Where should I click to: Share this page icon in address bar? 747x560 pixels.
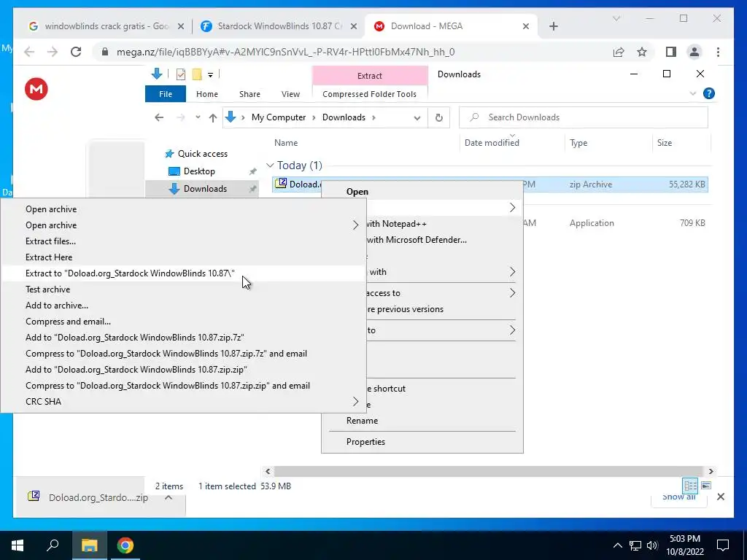pyautogui.click(x=619, y=52)
